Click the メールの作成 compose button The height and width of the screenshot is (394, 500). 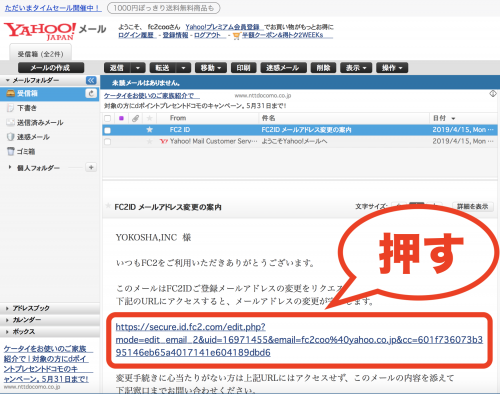click(51, 68)
